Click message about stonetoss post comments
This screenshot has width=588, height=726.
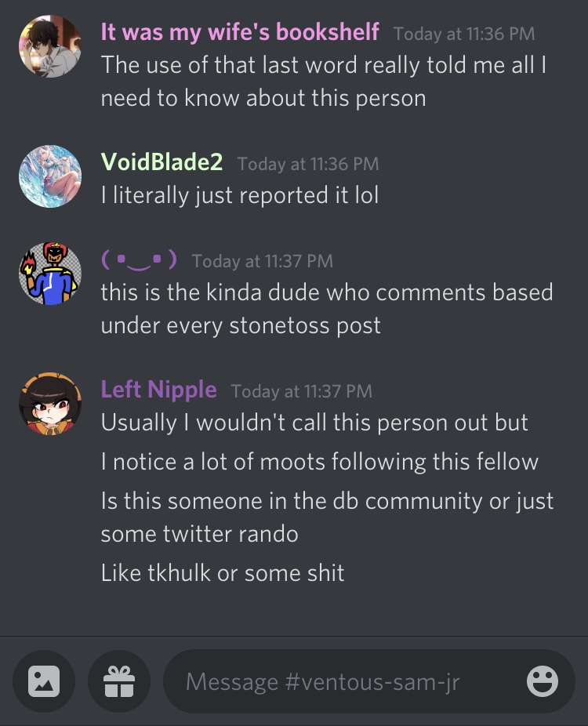coord(327,309)
